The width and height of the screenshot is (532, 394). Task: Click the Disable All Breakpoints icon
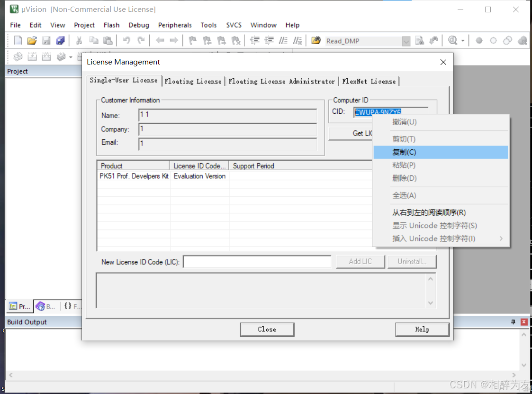507,41
